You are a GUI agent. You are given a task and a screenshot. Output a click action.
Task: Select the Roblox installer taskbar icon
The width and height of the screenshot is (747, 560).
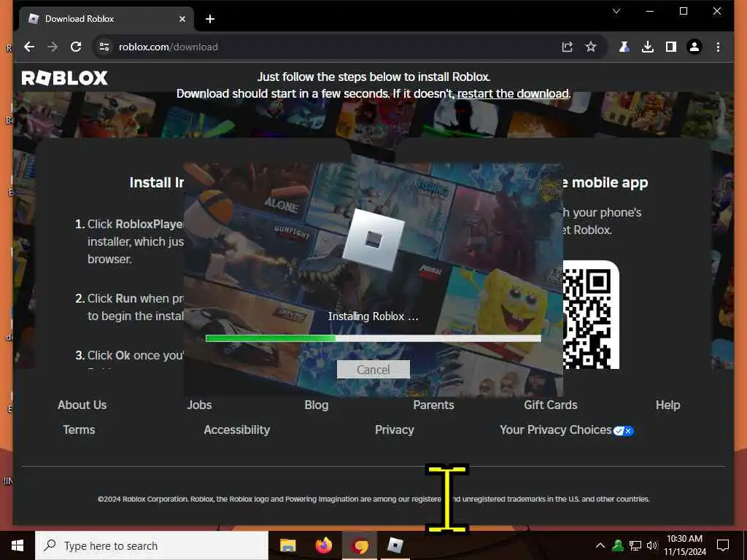point(395,545)
